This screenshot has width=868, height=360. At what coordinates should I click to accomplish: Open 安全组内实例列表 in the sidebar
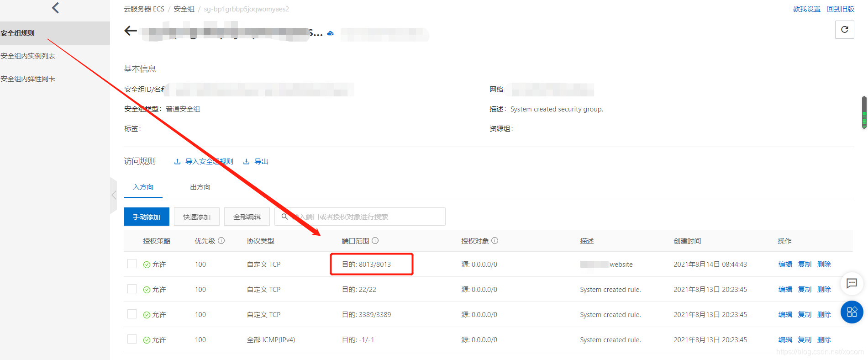coord(28,56)
